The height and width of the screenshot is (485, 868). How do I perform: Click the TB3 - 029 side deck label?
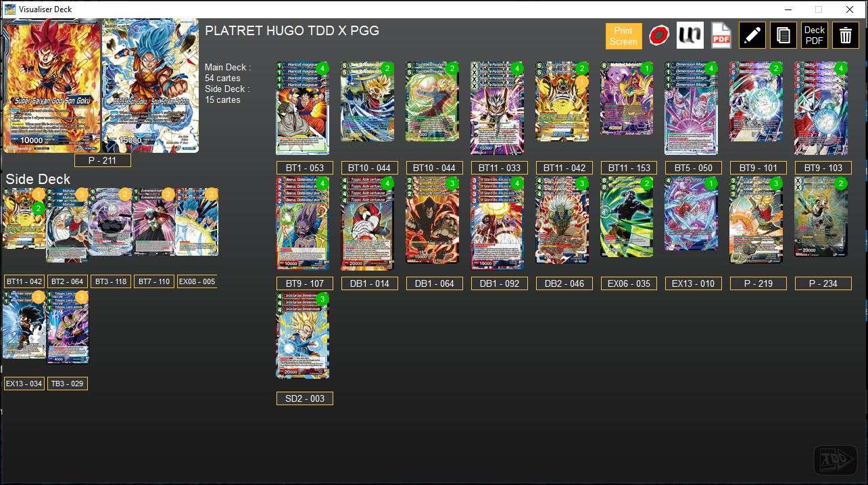pos(67,384)
